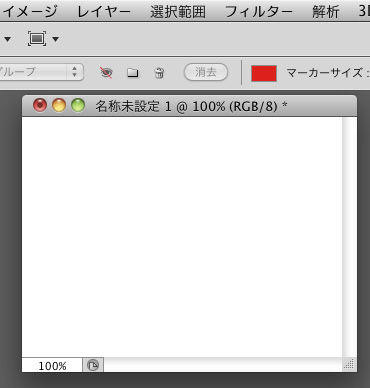The width and height of the screenshot is (370, 388).
Task: Click the 消去 clear button
Action: [x=206, y=72]
